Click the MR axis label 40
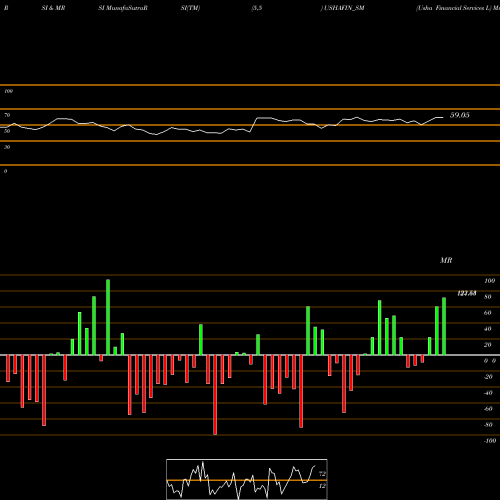 click(488, 329)
